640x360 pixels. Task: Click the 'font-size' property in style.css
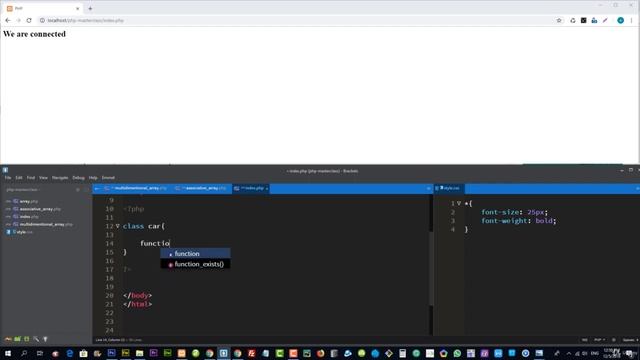(500, 212)
